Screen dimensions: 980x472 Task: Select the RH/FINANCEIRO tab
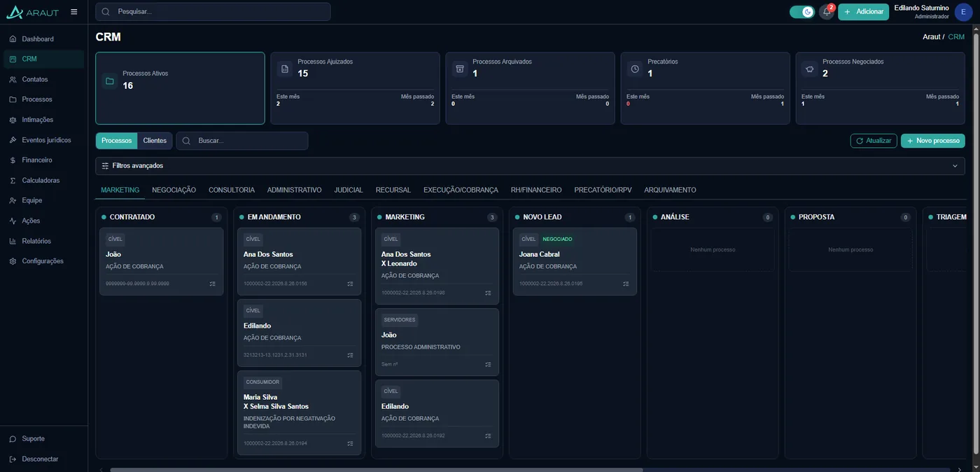coord(536,190)
